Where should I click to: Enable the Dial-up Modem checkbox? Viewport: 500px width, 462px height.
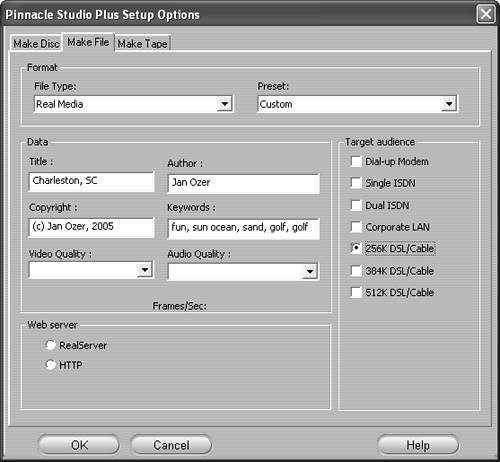[356, 162]
